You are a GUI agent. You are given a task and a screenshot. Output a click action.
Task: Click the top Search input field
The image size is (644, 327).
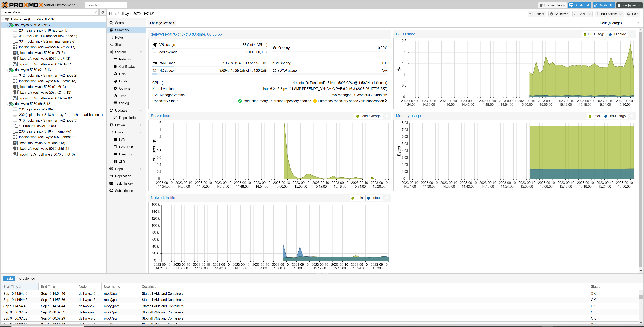106,5
